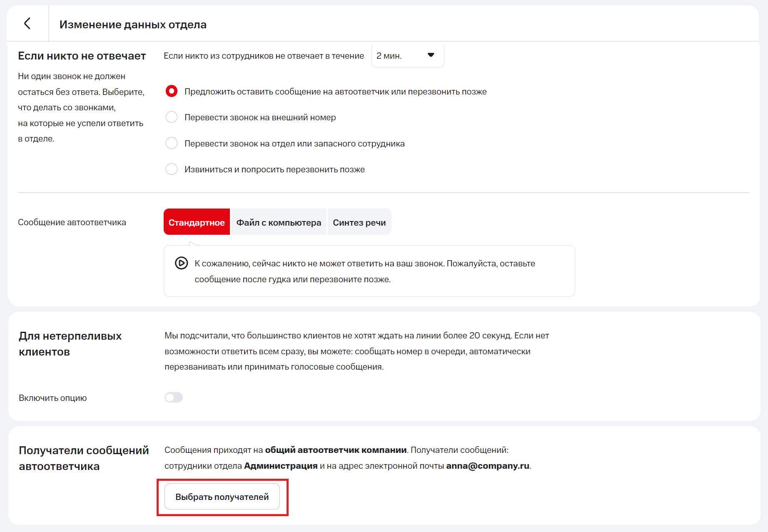Image resolution: width=768 pixels, height=532 pixels.
Task: Click the black caret in the timeout selector
Action: 431,55
